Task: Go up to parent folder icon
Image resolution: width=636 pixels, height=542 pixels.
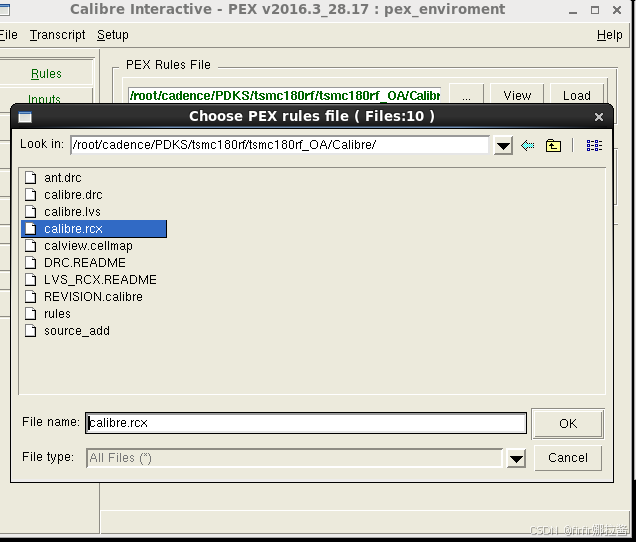Action: 553,145
